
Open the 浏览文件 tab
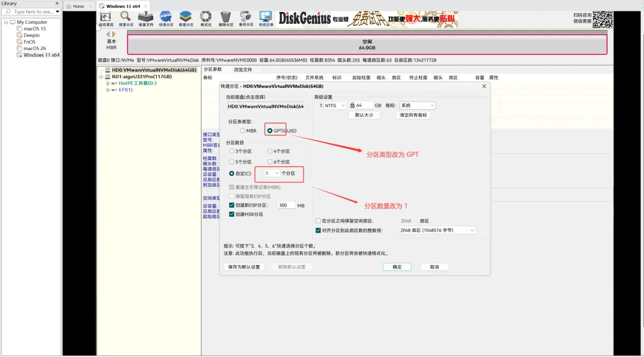[x=243, y=69]
